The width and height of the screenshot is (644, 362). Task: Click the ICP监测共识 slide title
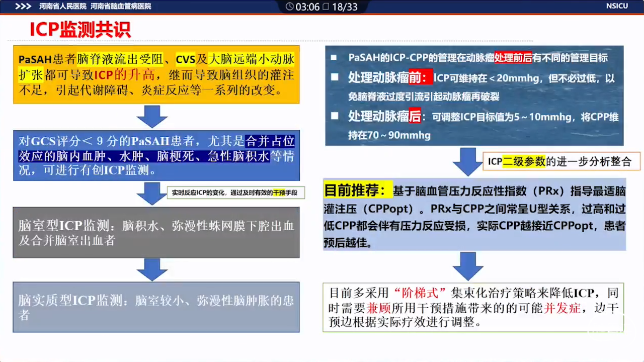pos(80,30)
